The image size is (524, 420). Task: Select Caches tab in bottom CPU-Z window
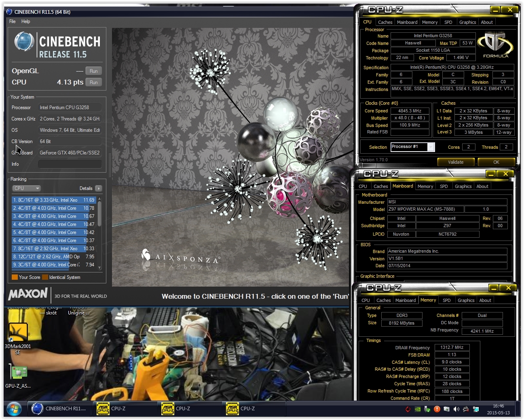pyautogui.click(x=383, y=300)
